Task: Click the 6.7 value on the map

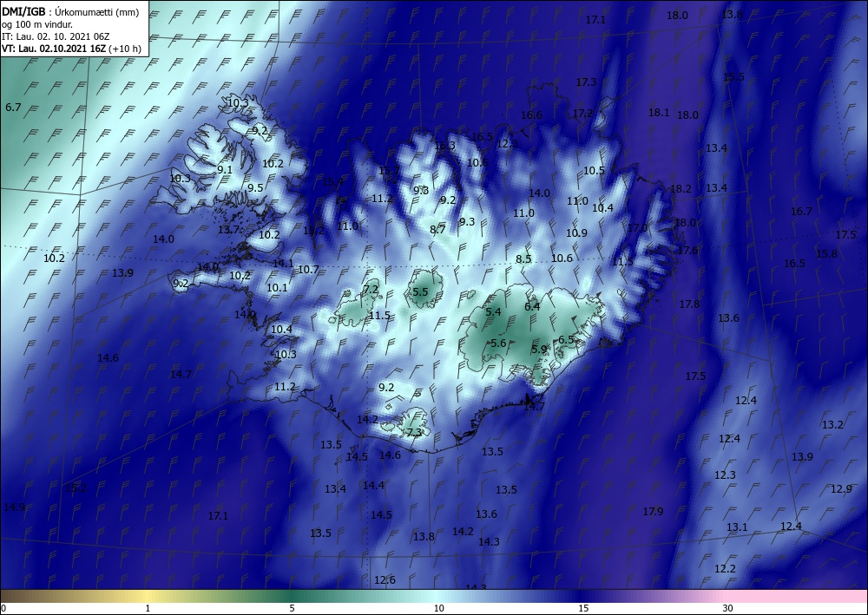Action: [x=13, y=108]
